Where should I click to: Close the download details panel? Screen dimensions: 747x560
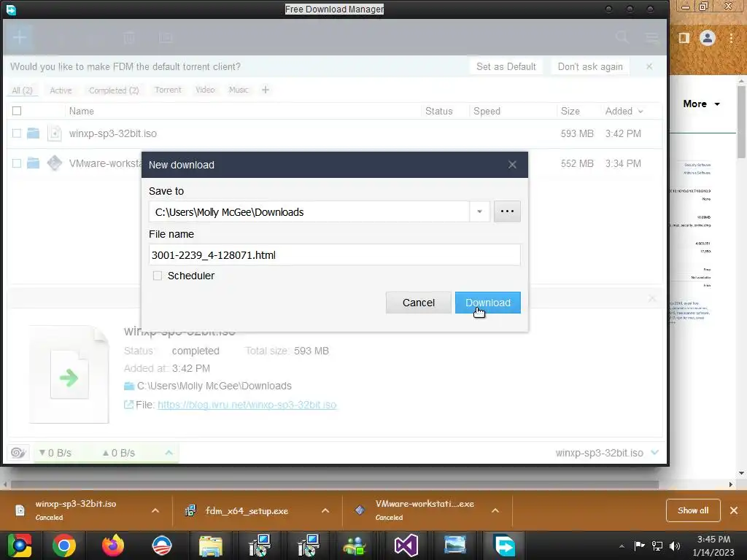(x=651, y=298)
